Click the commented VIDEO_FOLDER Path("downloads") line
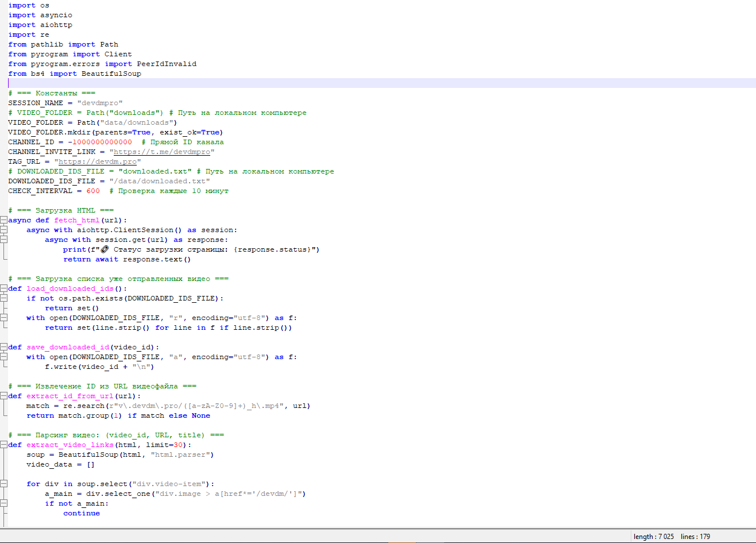756x543 pixels. tap(157, 113)
